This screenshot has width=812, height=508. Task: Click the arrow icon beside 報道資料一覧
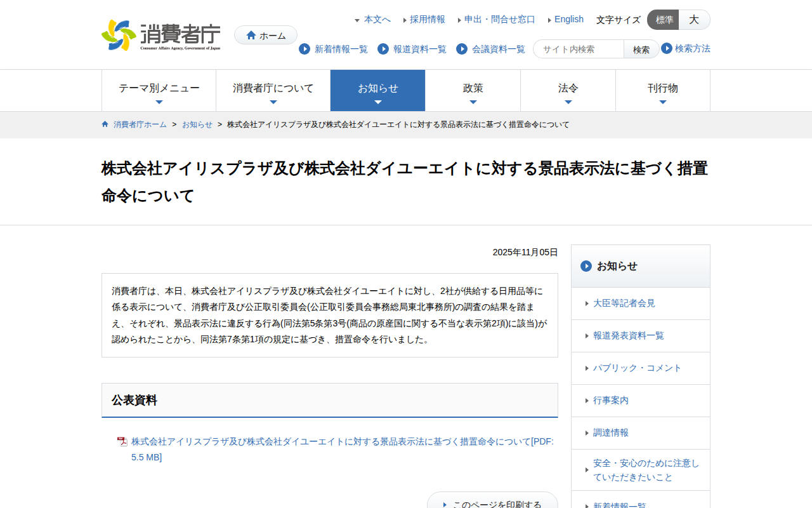pyautogui.click(x=383, y=49)
